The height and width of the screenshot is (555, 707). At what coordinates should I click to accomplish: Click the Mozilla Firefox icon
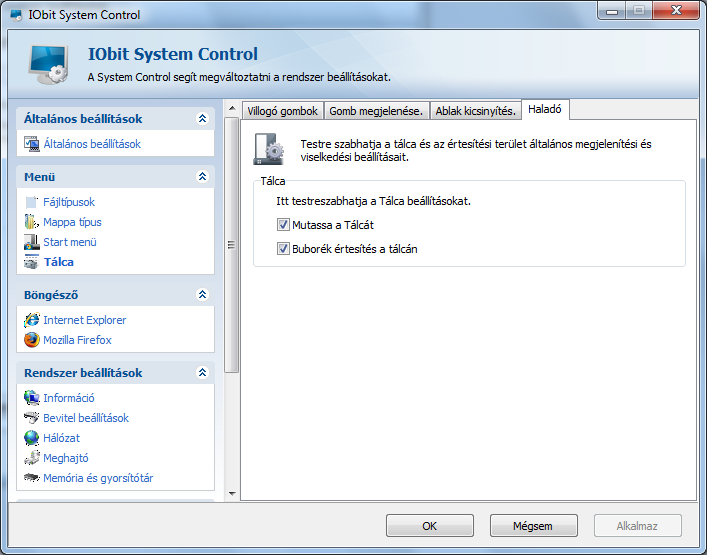pyautogui.click(x=32, y=340)
